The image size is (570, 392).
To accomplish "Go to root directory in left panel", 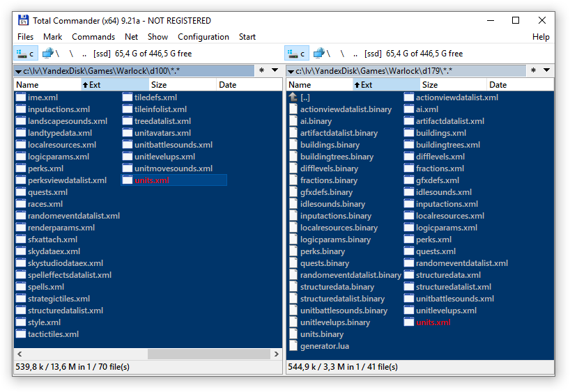I will pos(71,54).
